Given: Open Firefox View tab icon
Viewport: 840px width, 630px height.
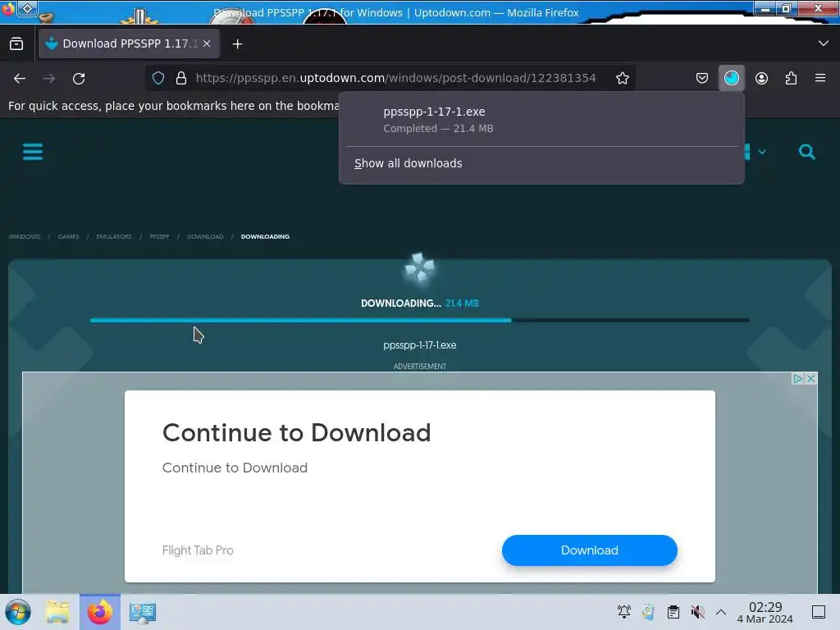Looking at the screenshot, I should pos(16,44).
